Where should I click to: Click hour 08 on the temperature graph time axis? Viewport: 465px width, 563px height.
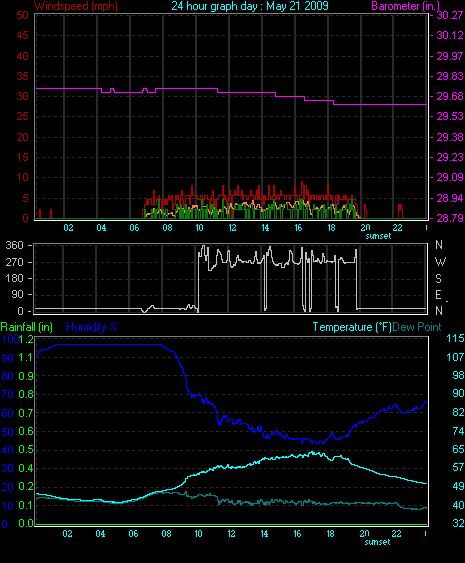click(166, 534)
